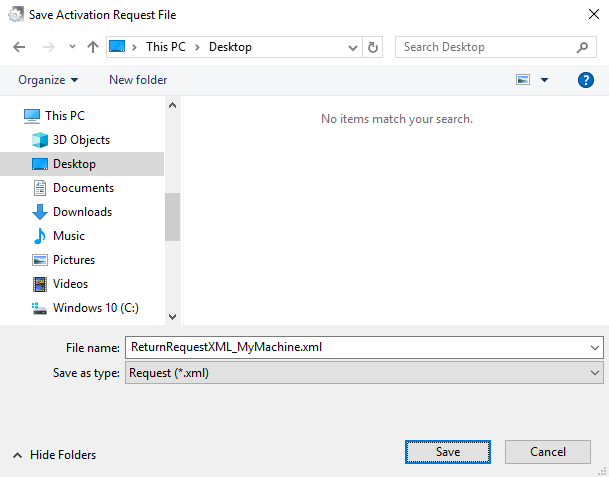
Task: Click the Documents page icon
Action: pos(40,188)
